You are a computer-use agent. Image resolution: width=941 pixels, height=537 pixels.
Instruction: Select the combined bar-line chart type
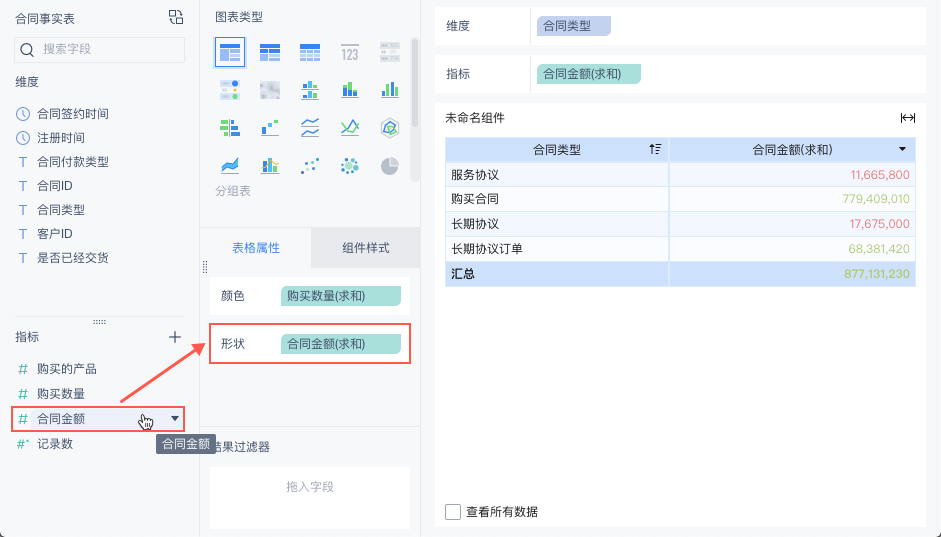pos(270,165)
